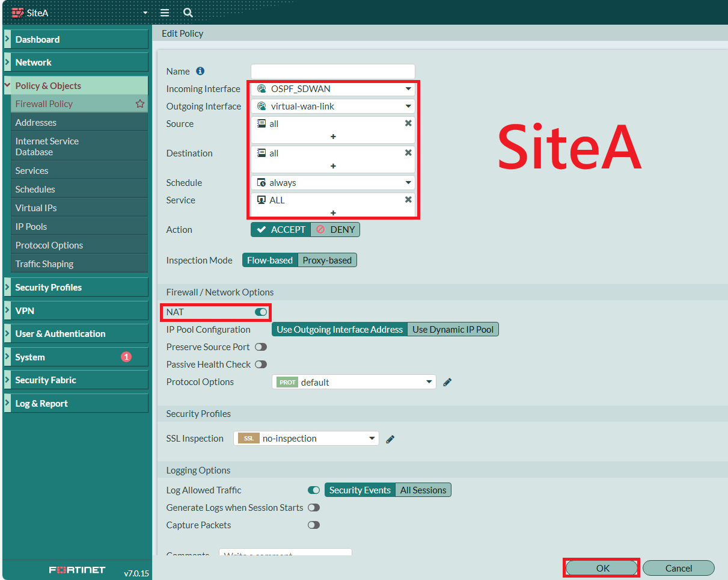Open Services page
The image size is (728, 580).
[79, 170]
